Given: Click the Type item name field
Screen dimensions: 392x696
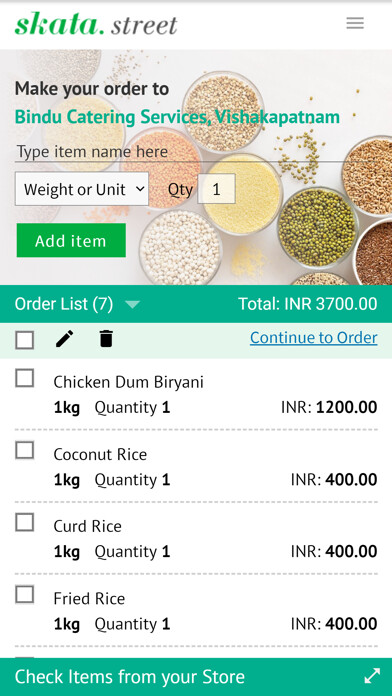Looking at the screenshot, I should point(195,152).
